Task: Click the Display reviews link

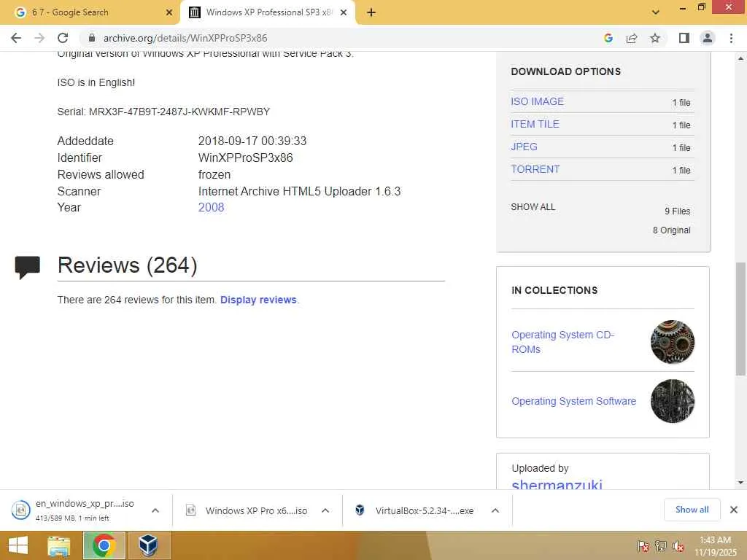Action: tap(258, 300)
